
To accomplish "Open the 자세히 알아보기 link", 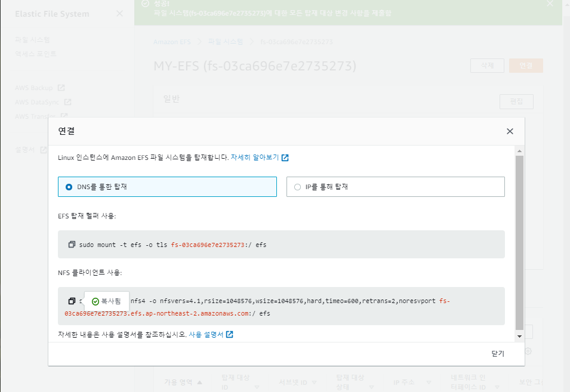I will pyautogui.click(x=255, y=158).
